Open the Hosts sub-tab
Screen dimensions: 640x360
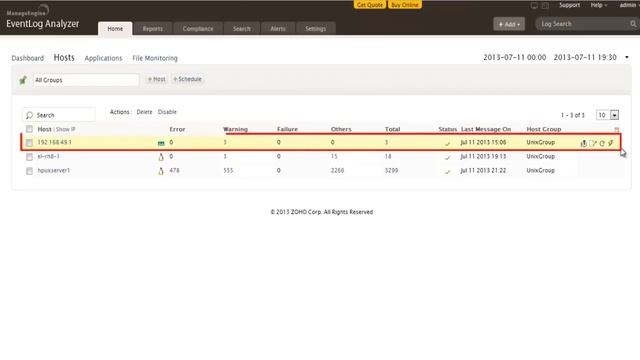(64, 58)
